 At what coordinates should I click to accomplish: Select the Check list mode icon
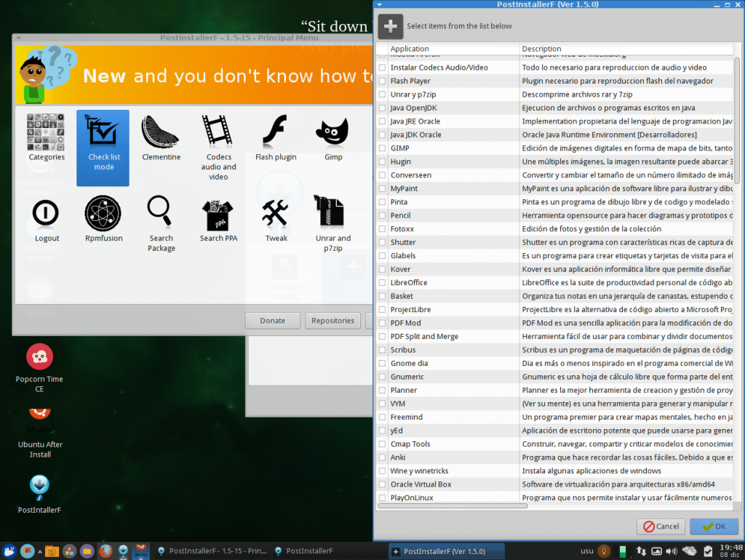103,148
